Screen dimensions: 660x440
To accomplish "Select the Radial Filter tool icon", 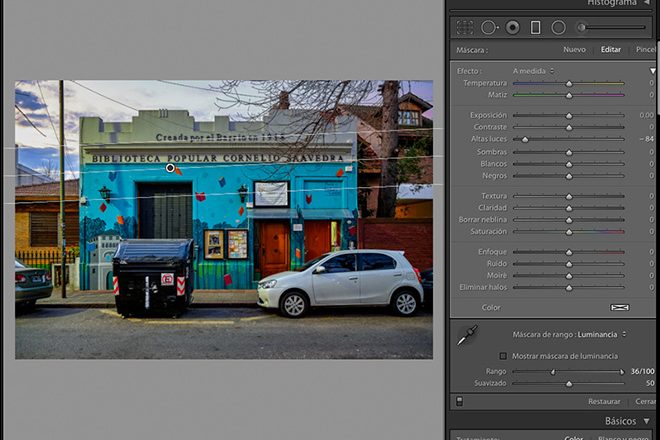I will click(558, 27).
